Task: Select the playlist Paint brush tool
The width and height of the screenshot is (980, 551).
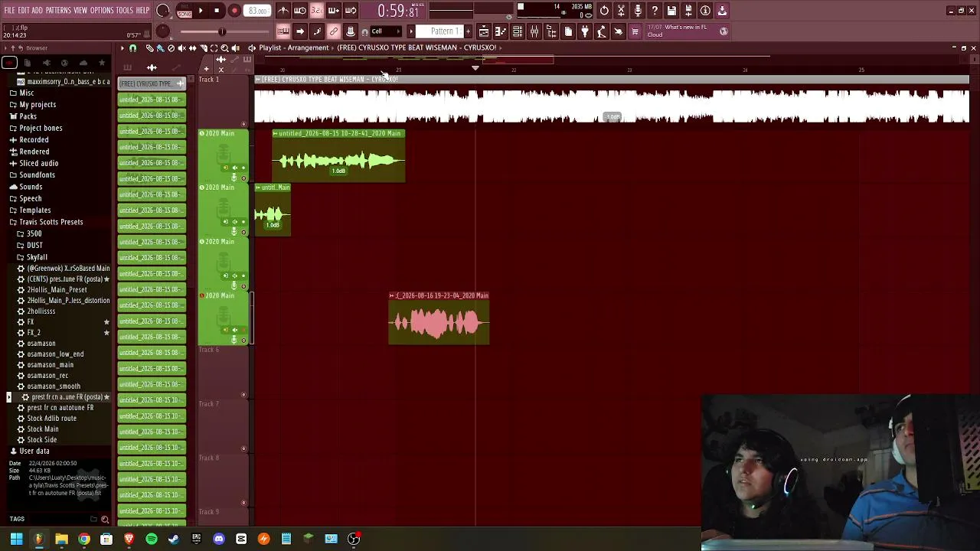Action: pyautogui.click(x=160, y=48)
